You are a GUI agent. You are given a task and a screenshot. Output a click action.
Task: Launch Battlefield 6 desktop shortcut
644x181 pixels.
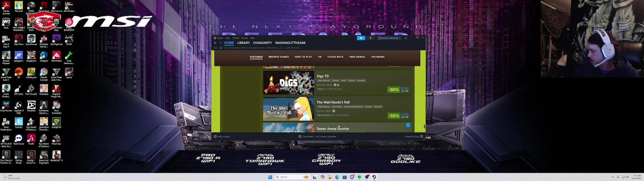pos(56,156)
